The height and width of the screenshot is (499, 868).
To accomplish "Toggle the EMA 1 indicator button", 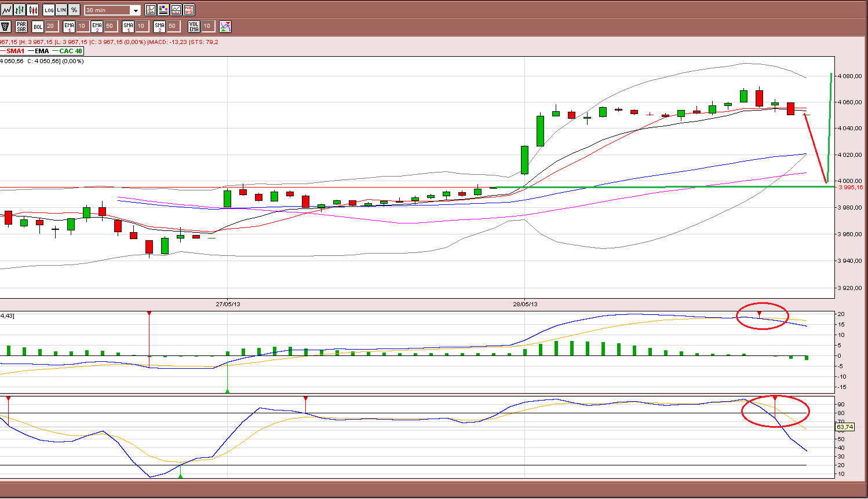I will (x=70, y=27).
